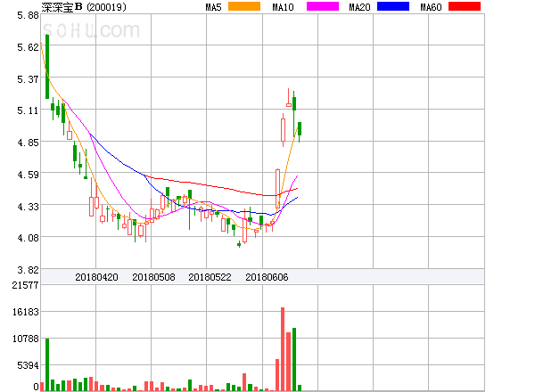Screen dimensions: 535x392
Task: Click the MA5 legend label
Action: (x=214, y=7)
